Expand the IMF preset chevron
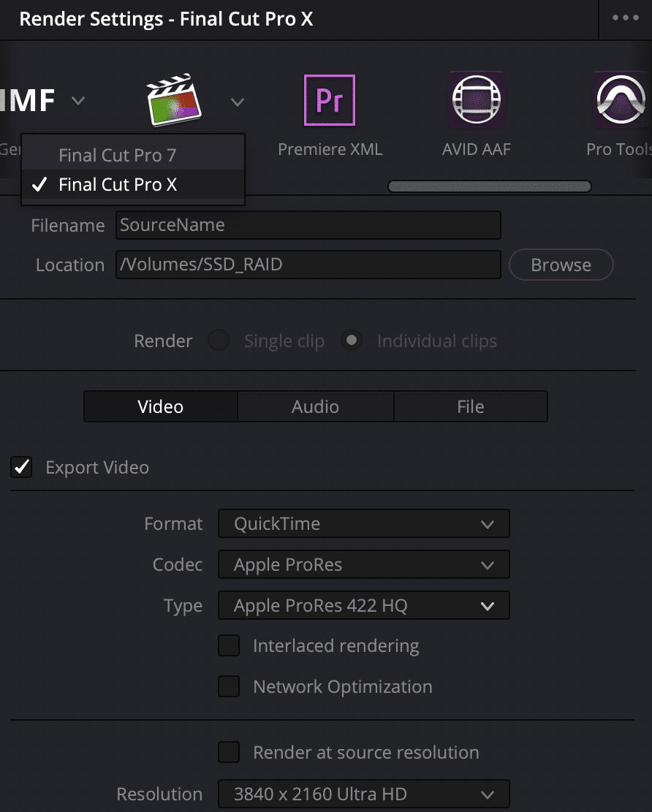The width and height of the screenshot is (652, 812). 78,101
